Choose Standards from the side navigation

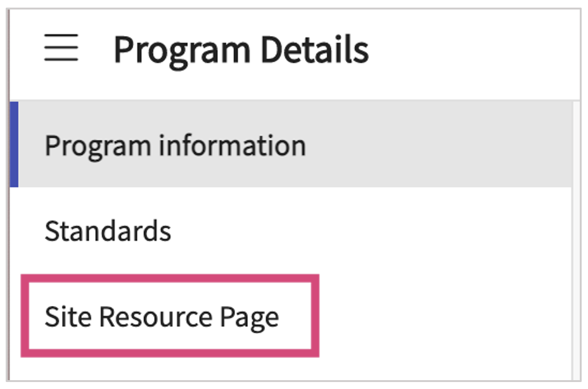tap(108, 231)
